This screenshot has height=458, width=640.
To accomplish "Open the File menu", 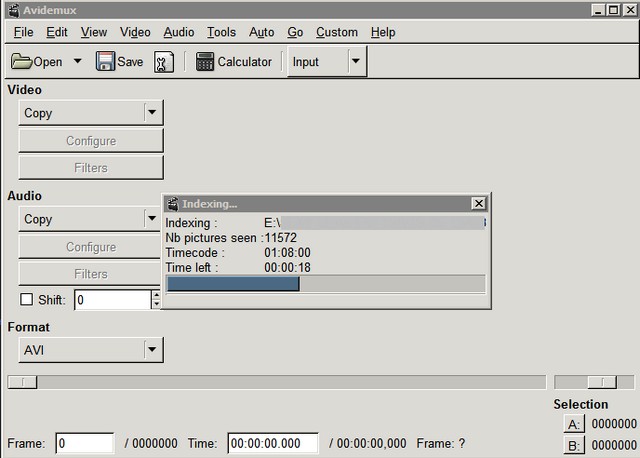I will coord(23,32).
